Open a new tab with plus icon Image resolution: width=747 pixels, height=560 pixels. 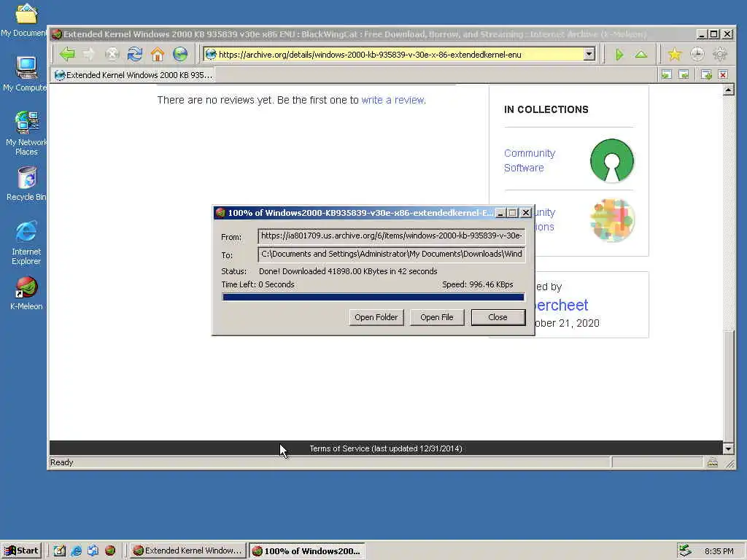click(706, 75)
